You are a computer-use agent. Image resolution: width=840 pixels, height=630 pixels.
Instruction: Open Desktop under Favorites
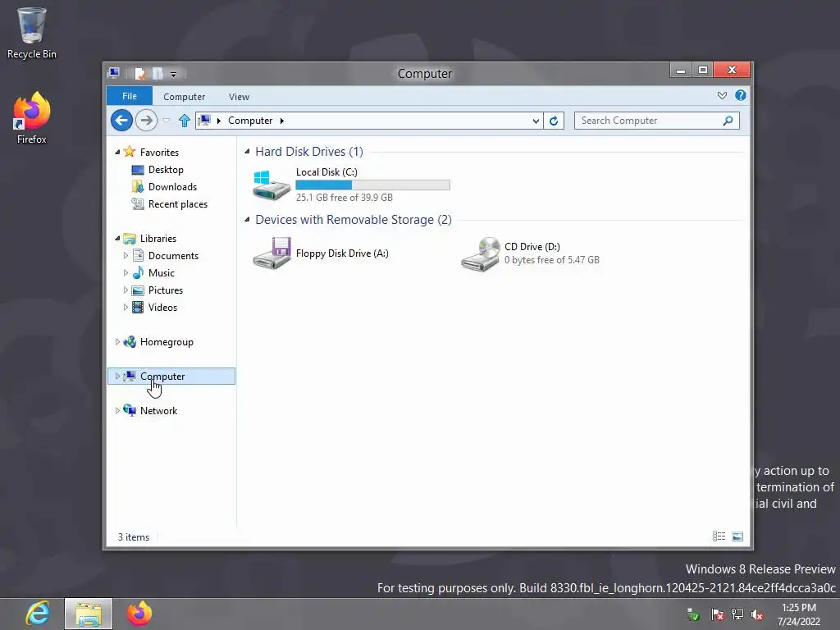coord(166,169)
